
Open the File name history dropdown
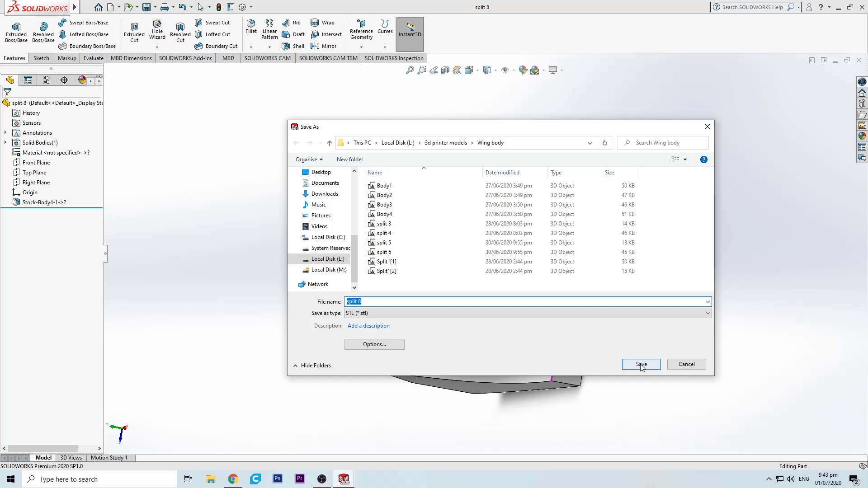point(708,302)
